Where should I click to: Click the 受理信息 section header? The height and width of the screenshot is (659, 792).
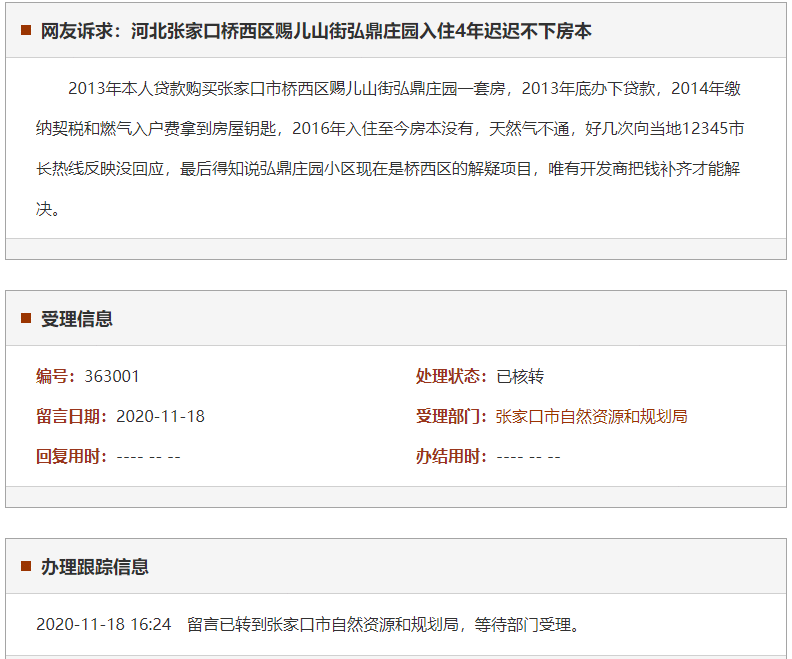(x=77, y=319)
